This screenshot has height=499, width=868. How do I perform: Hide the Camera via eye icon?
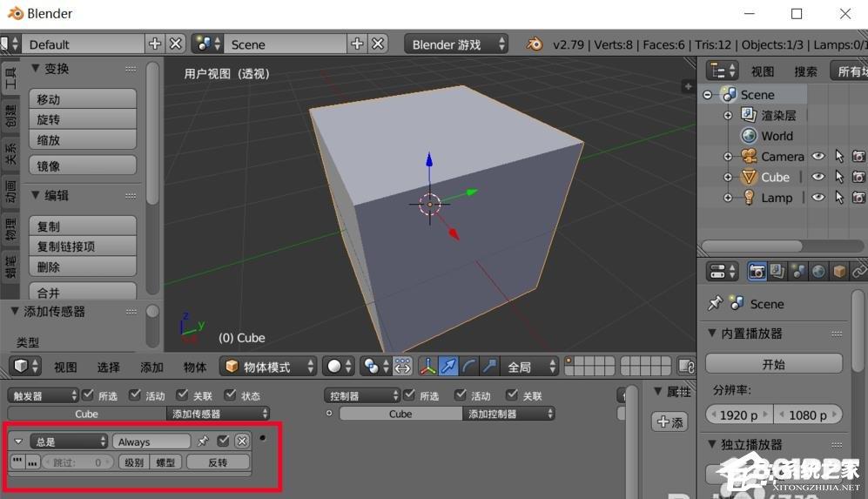coord(818,156)
